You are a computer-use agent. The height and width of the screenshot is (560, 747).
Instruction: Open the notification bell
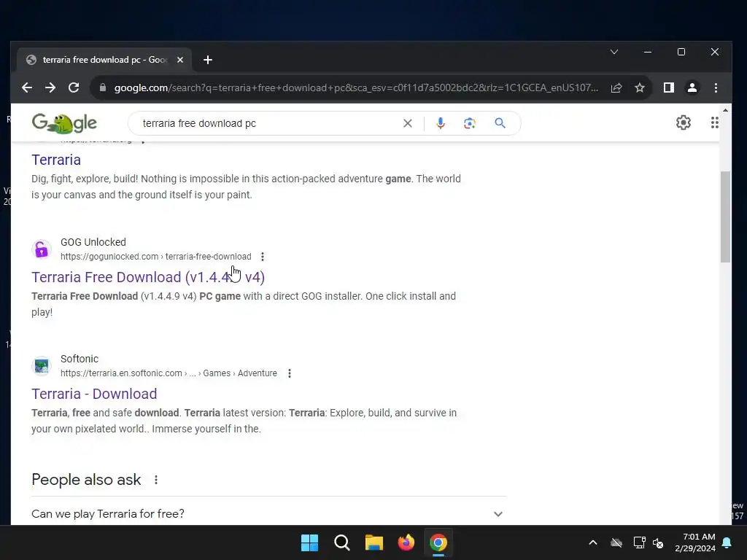[727, 542]
